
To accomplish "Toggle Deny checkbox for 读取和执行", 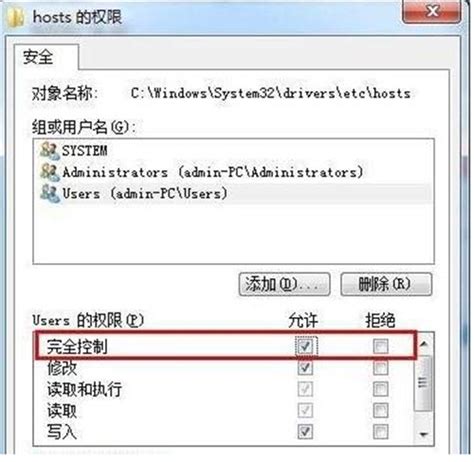I will [380, 389].
